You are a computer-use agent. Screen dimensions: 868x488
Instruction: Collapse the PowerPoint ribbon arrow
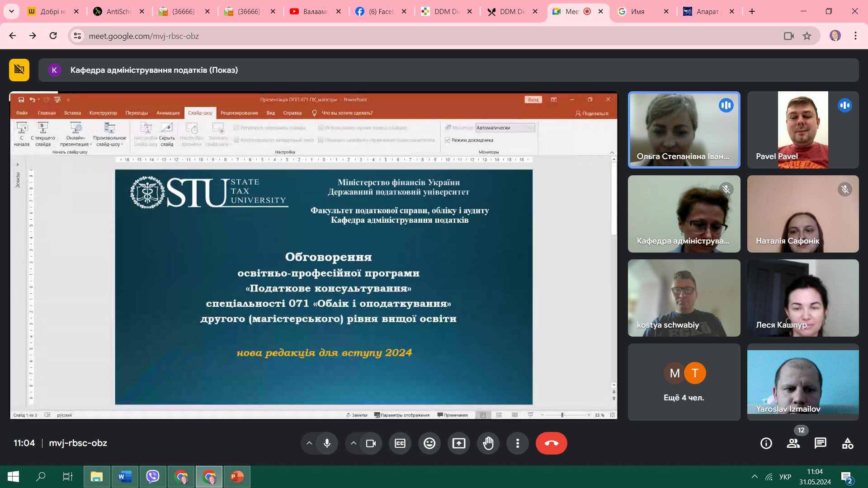click(x=612, y=152)
